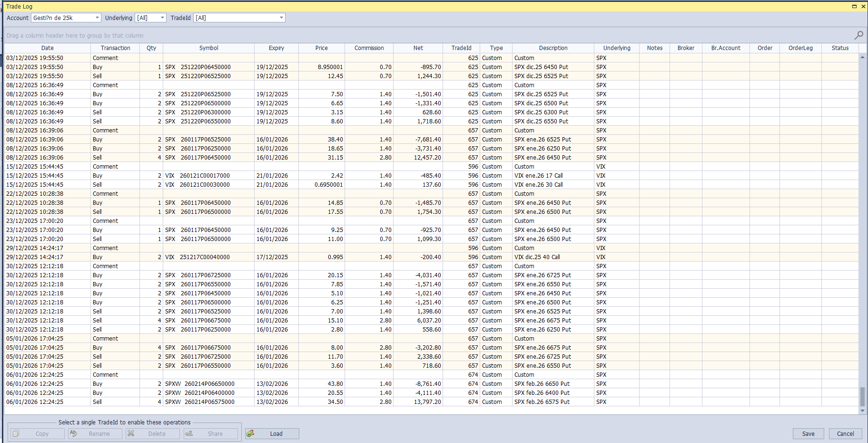
Task: Click the search magnifier icon above Status column
Action: click(859, 35)
